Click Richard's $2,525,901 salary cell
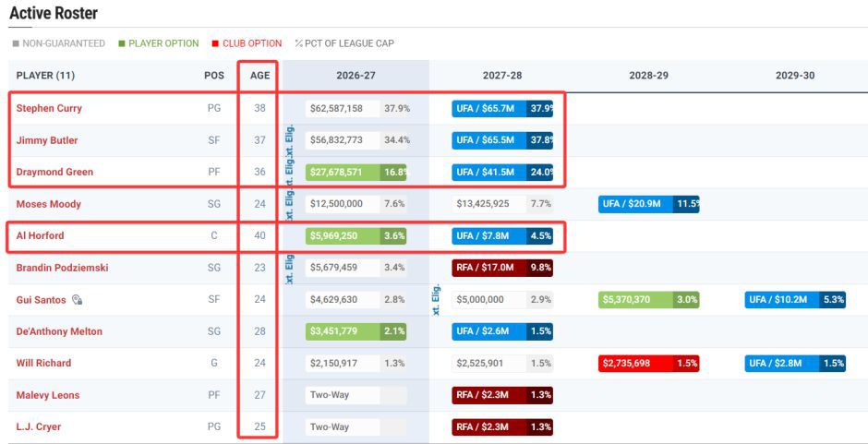868x444 pixels. pos(488,363)
